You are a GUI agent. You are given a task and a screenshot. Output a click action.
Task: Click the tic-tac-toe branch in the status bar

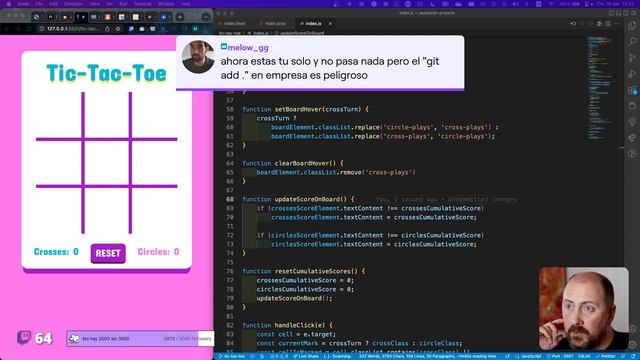point(232,356)
